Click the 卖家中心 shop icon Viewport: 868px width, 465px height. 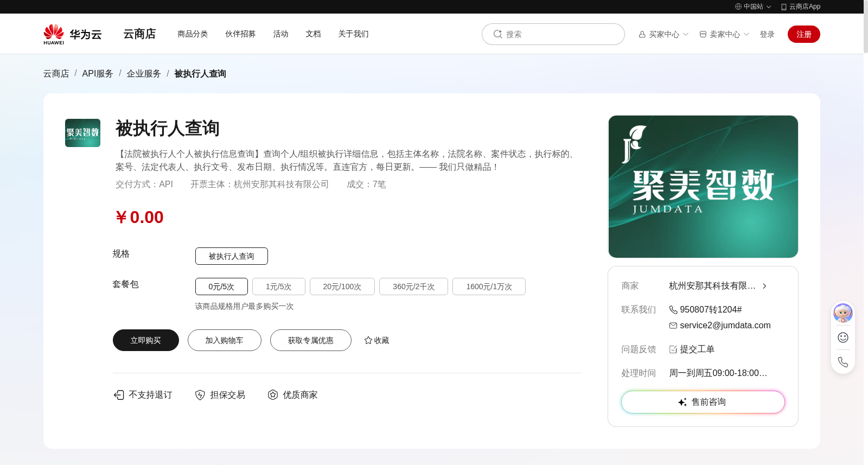pyautogui.click(x=703, y=34)
